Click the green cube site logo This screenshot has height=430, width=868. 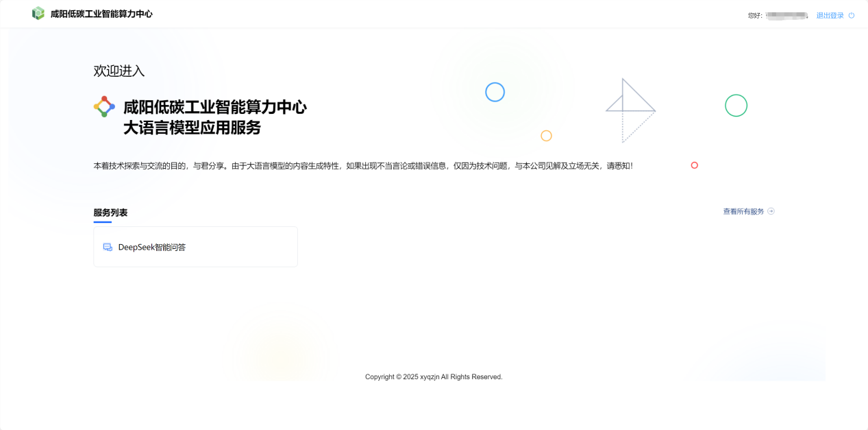[38, 13]
